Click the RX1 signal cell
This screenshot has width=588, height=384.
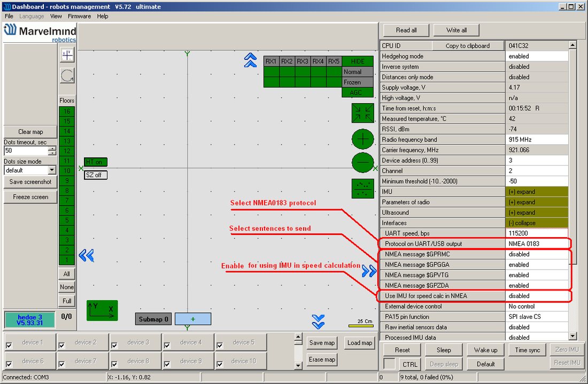pyautogui.click(x=271, y=61)
